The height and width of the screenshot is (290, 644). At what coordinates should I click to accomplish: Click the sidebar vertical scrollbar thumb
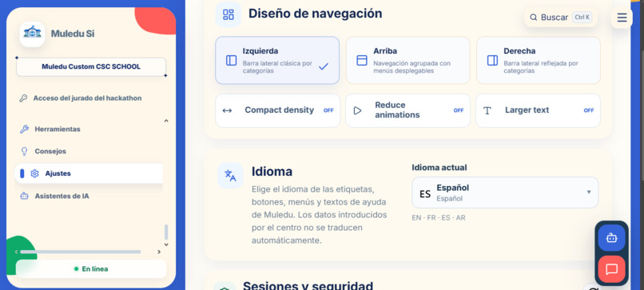[166, 232]
